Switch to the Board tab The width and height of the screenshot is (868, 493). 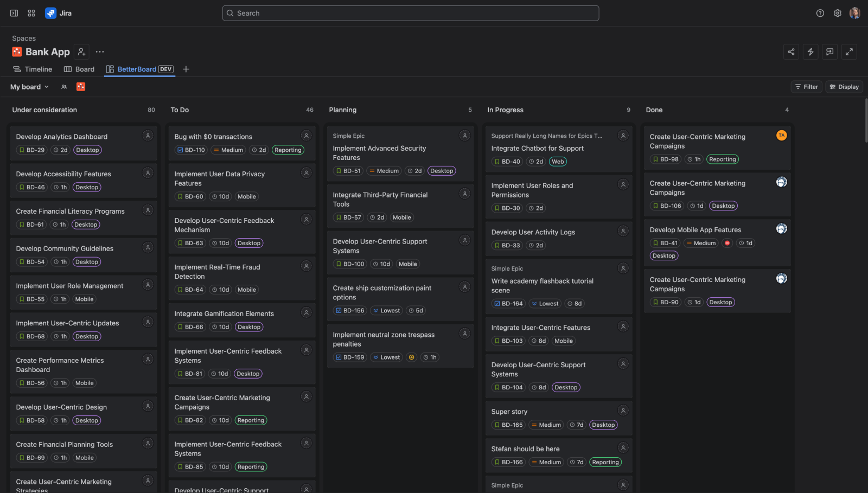click(x=79, y=69)
